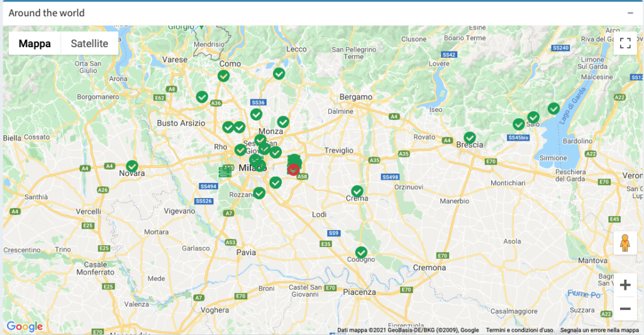644x335 pixels.
Task: Click the Varese city label
Action: tap(175, 60)
